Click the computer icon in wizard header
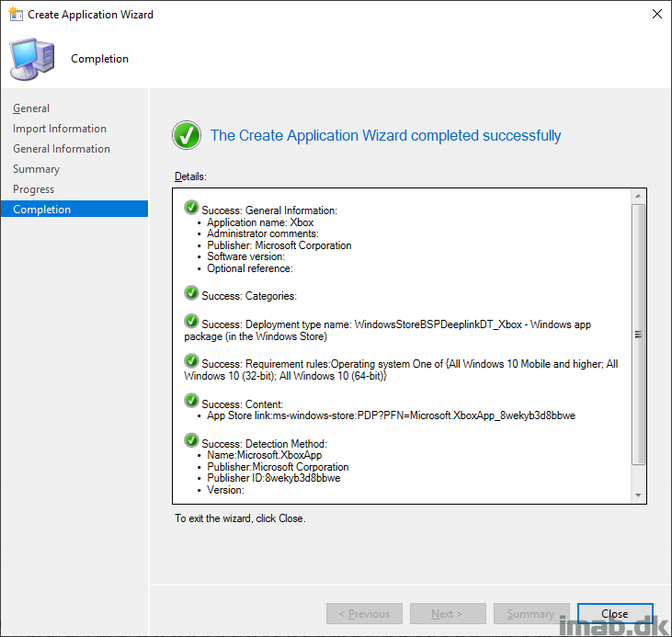The height and width of the screenshot is (637, 672). (32, 59)
